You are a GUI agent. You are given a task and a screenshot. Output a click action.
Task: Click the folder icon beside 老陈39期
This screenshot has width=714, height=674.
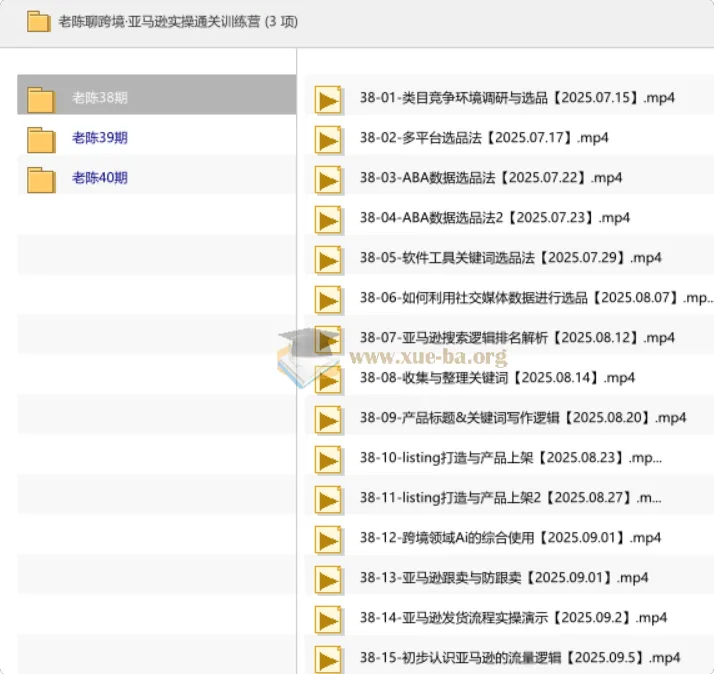[41, 139]
